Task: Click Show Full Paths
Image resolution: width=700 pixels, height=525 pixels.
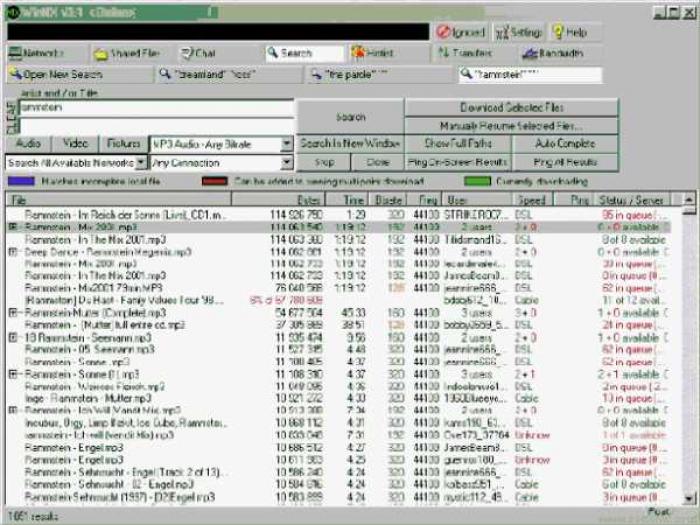Action: [x=458, y=143]
